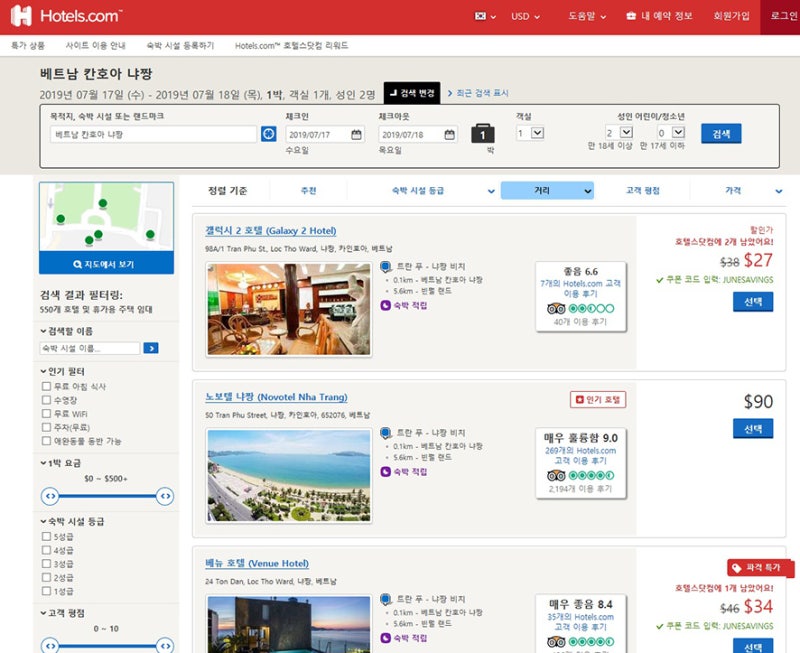Open the adults count dropdown
Image resolution: width=800 pixels, height=653 pixels.
[x=619, y=133]
